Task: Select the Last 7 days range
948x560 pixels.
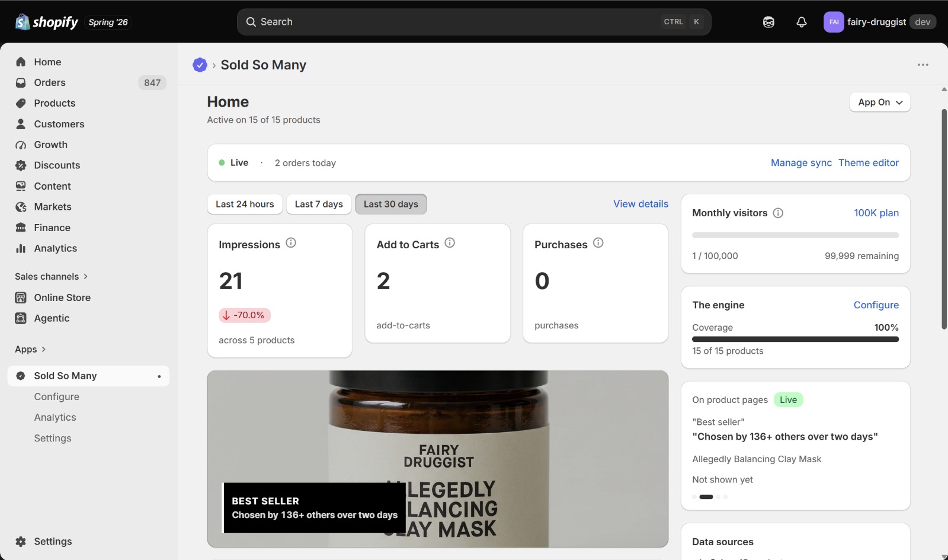Action: tap(319, 204)
